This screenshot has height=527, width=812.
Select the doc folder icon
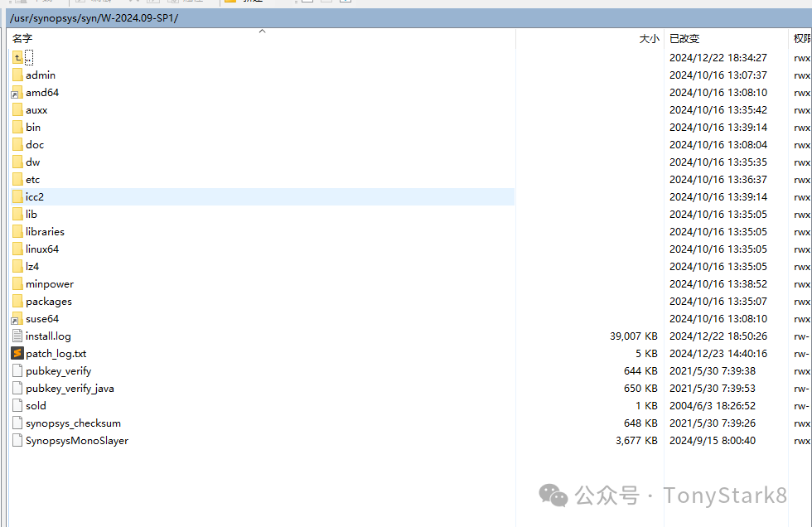pyautogui.click(x=17, y=145)
